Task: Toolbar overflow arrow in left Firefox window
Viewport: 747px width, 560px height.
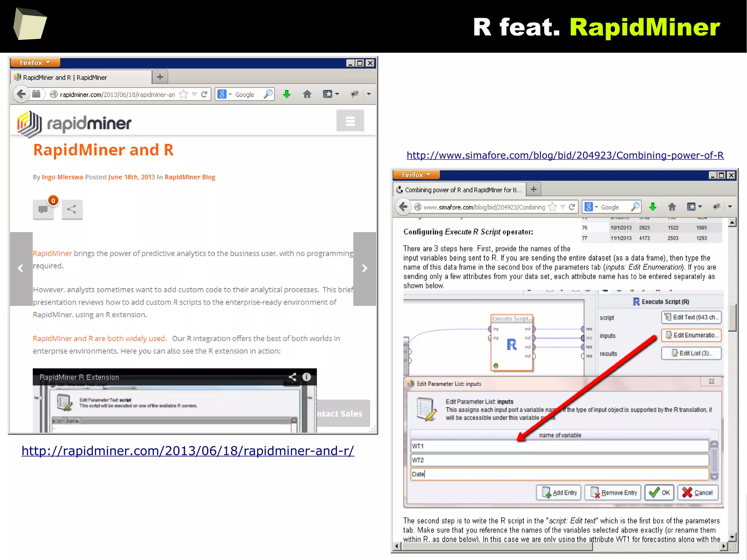Action: (x=369, y=94)
